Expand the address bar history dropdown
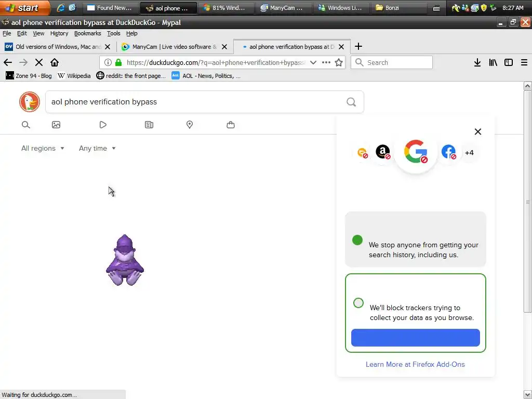The height and width of the screenshot is (399, 532). pos(313,62)
